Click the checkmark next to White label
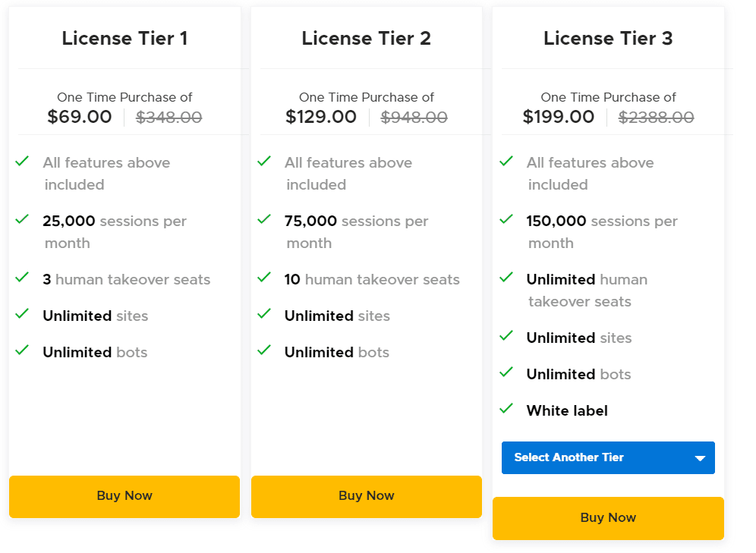756x553 pixels. (506, 409)
